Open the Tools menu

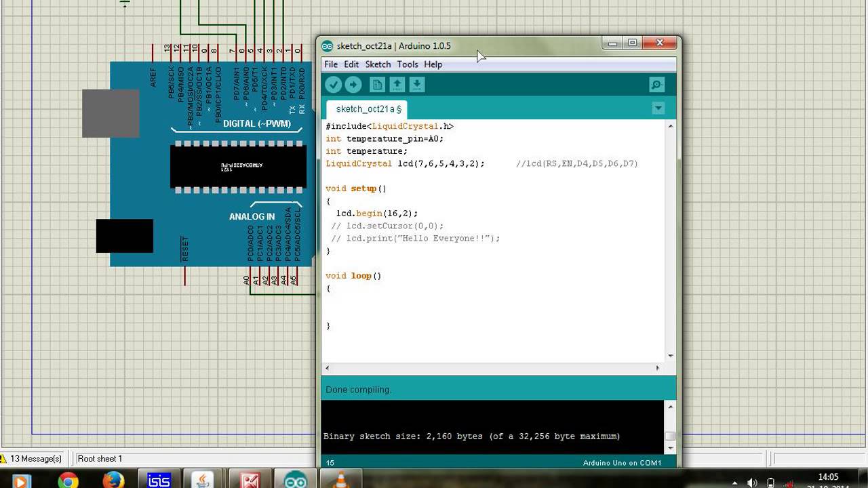click(x=408, y=64)
